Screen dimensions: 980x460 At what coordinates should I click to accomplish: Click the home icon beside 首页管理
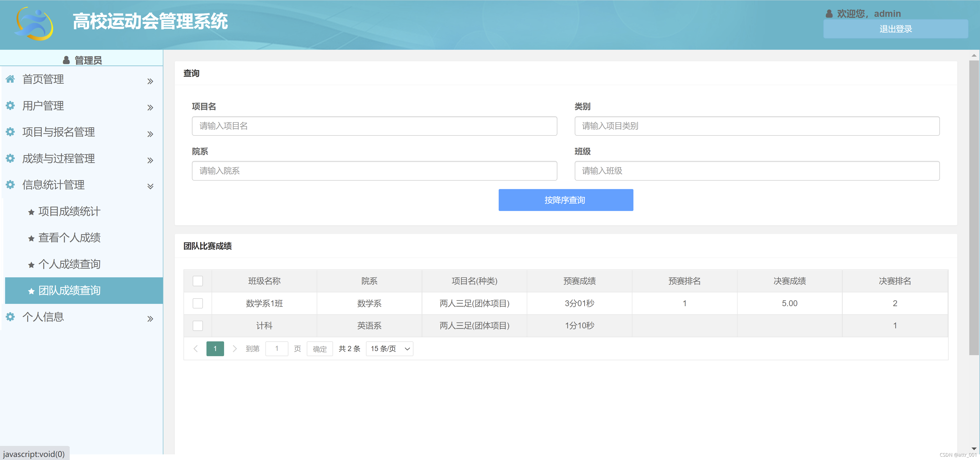pos(10,79)
